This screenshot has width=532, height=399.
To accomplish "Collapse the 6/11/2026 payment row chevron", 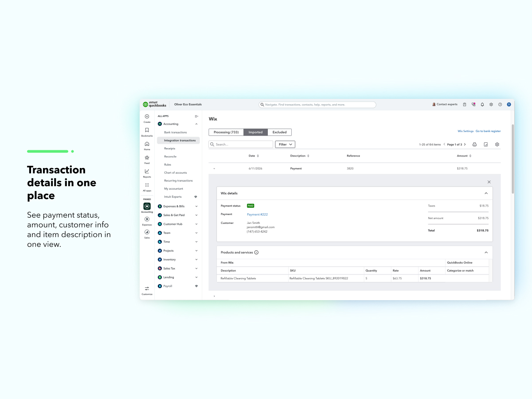I will [x=214, y=168].
